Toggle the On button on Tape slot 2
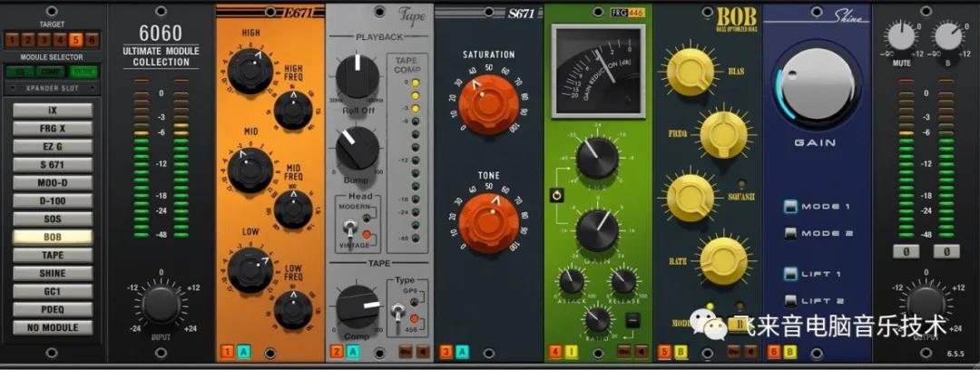980x370 pixels. (407, 352)
